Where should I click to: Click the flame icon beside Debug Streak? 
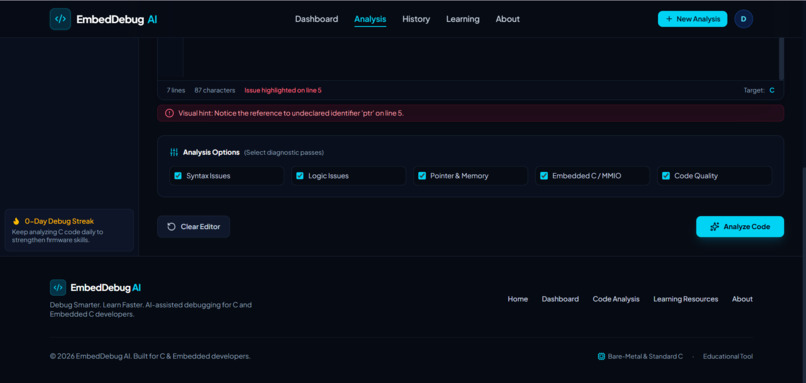(16, 221)
